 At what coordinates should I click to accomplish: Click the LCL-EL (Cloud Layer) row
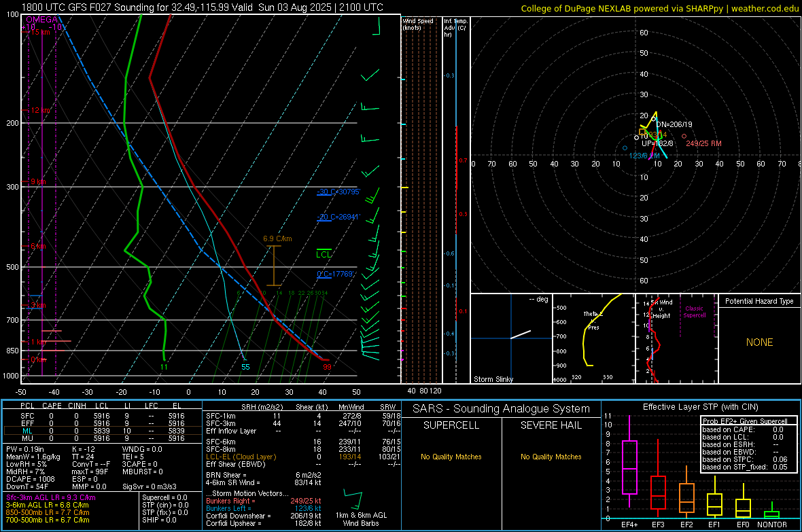(x=303, y=457)
